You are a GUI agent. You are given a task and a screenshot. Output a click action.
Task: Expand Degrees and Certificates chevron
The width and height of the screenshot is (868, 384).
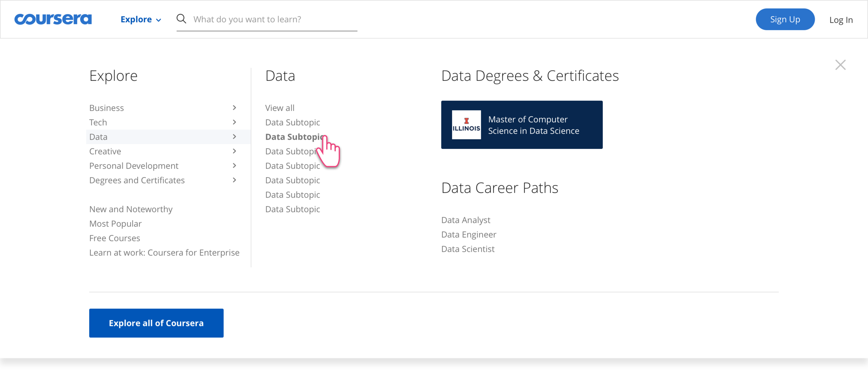click(x=234, y=180)
